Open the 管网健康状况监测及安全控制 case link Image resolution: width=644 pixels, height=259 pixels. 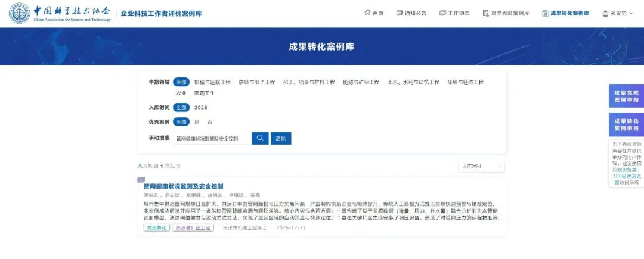click(183, 186)
